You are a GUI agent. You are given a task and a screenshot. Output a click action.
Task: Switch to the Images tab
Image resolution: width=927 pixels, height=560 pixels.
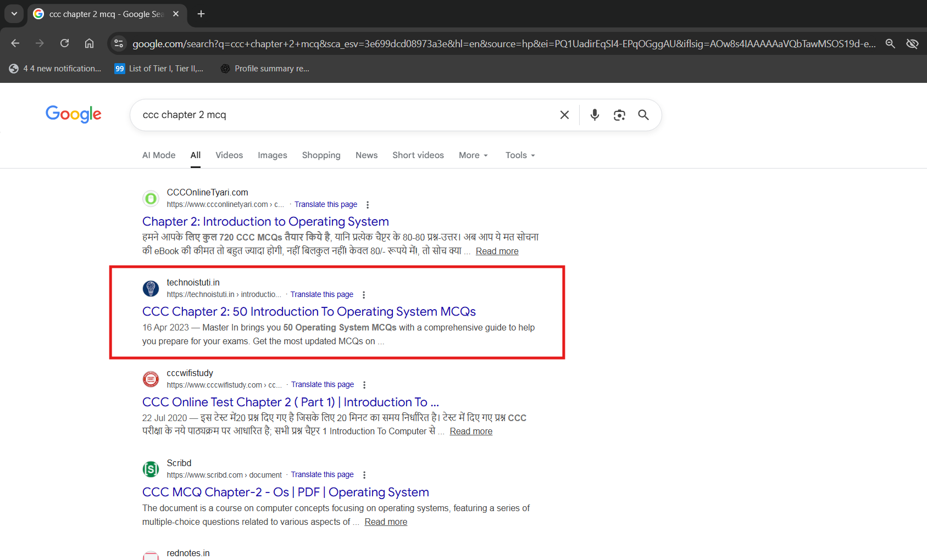click(x=273, y=155)
